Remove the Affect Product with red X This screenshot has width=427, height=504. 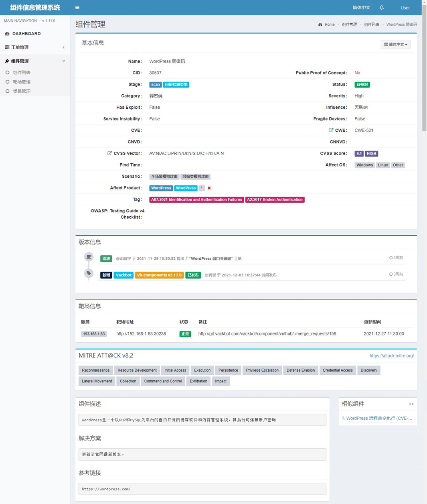(x=209, y=188)
